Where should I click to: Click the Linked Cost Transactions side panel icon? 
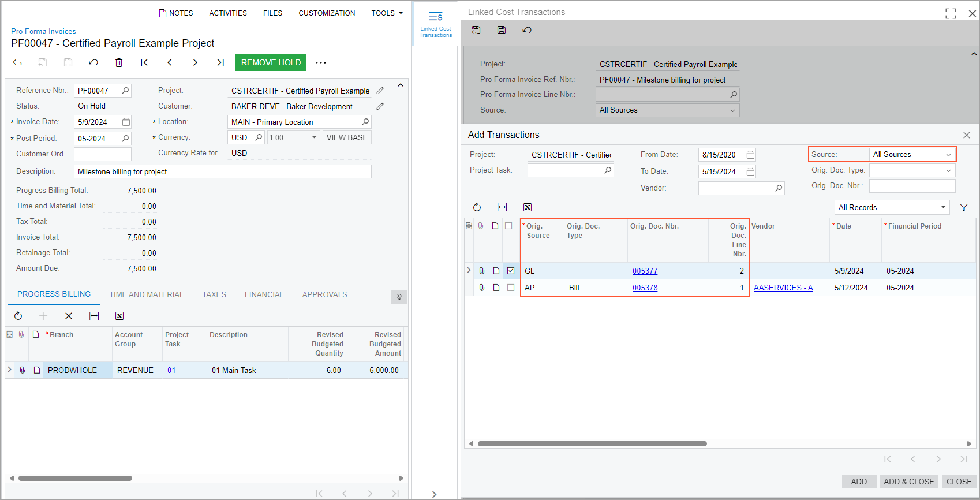click(x=436, y=23)
